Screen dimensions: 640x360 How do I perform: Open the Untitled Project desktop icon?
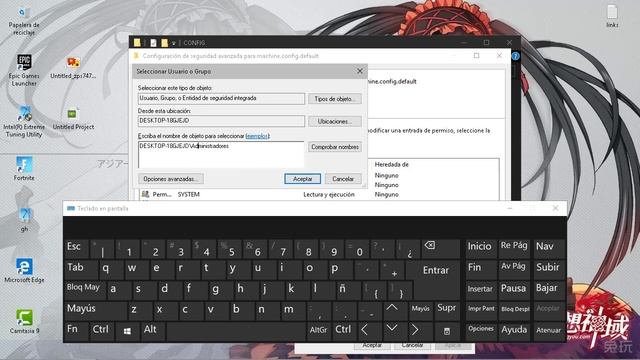pos(73,119)
